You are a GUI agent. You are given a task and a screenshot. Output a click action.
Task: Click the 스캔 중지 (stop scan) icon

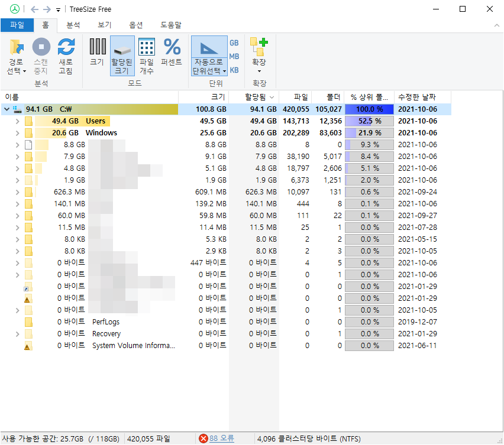click(x=41, y=47)
